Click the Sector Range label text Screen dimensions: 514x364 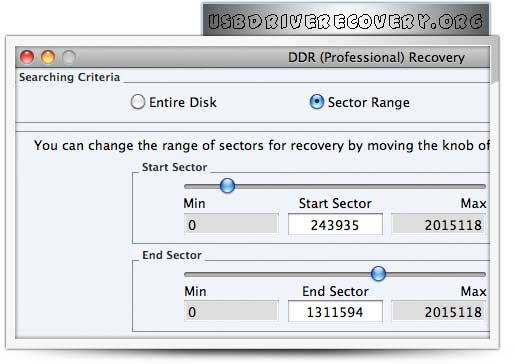click(x=369, y=102)
